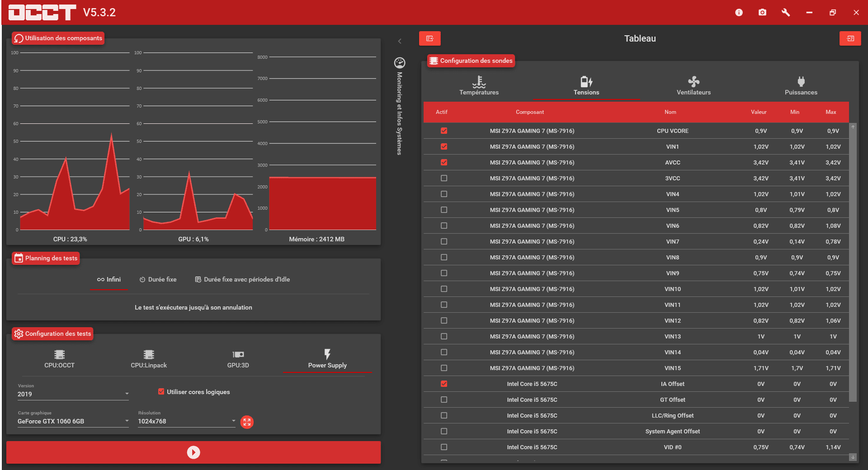
Task: Start the test with the play button
Action: pos(193,452)
